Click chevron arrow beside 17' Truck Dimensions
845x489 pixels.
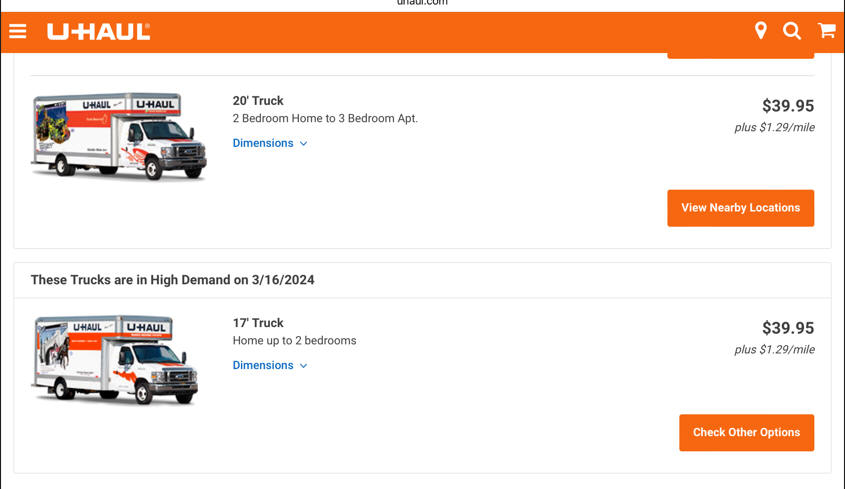pyautogui.click(x=303, y=366)
